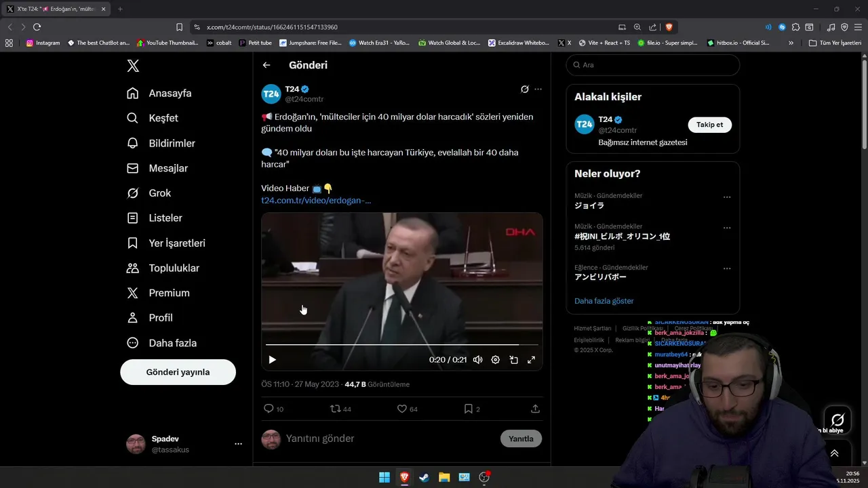Open Spadev account options menu
The height and width of the screenshot is (488, 868).
238,444
